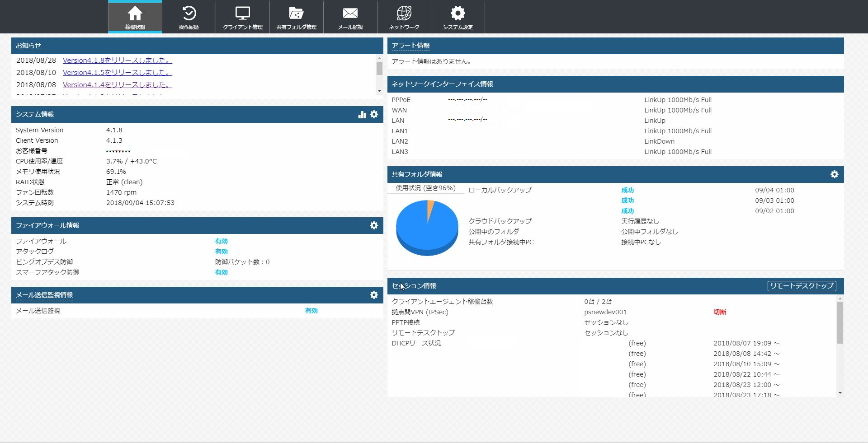Click fan speed 1470 rpm
The height and width of the screenshot is (443, 868).
point(121,192)
